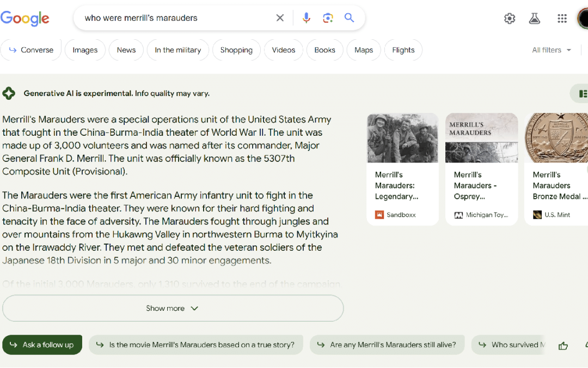Viewport: 588px width, 368px height.
Task: Give a thumbs up on the AI answer
Action: pyautogui.click(x=563, y=345)
